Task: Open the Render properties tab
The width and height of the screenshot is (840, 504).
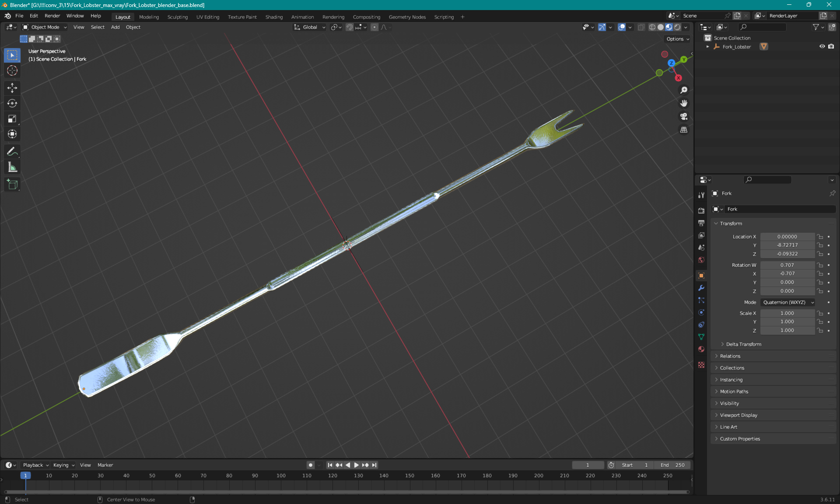Action: click(x=701, y=210)
